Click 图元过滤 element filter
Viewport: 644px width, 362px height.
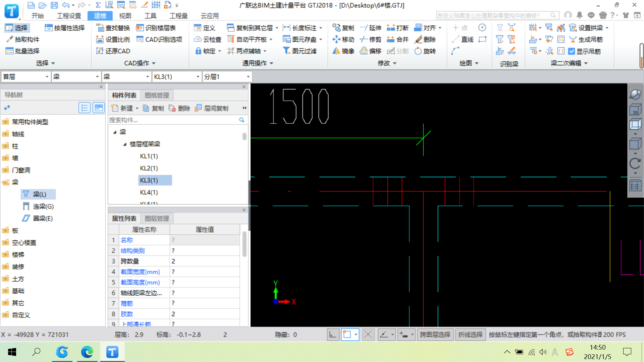coord(300,51)
